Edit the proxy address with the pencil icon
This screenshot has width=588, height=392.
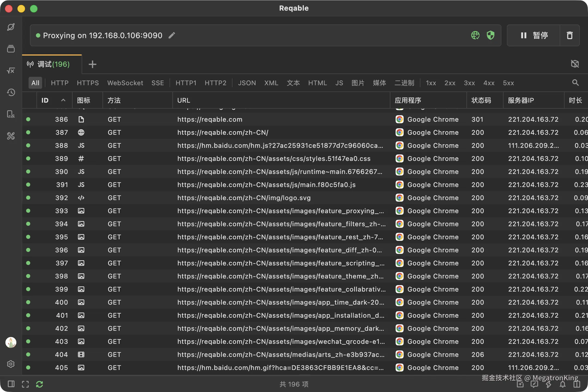[172, 35]
